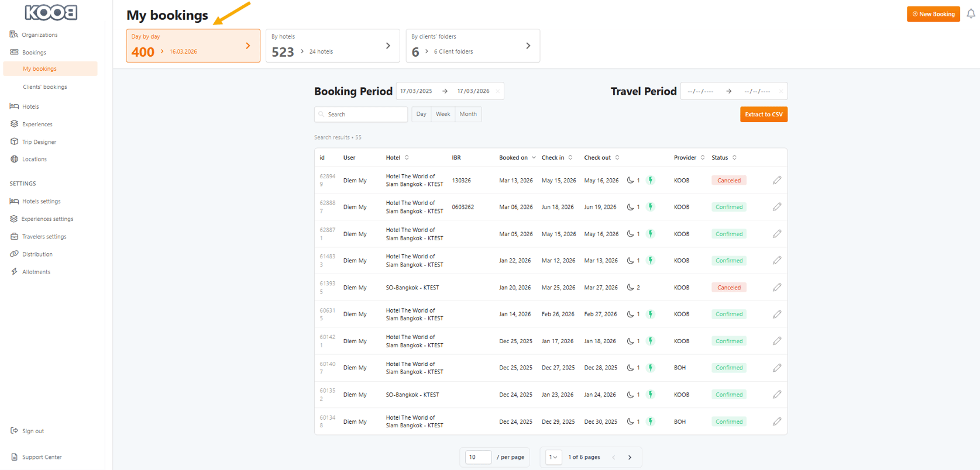Click Extract to CSV button
The height and width of the screenshot is (470, 980).
pos(764,115)
